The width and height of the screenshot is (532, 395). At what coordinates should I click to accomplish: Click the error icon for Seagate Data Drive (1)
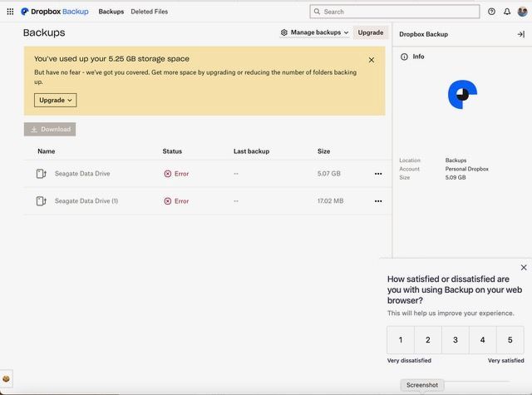(x=168, y=201)
